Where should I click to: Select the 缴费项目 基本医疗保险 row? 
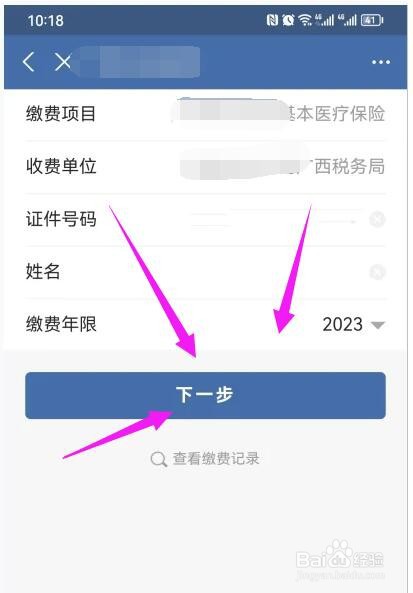(205, 114)
